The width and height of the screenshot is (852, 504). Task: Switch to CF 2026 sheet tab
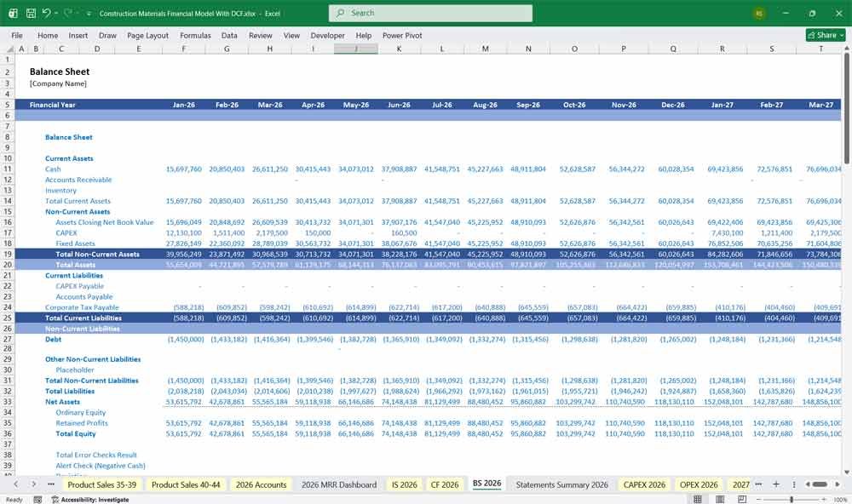tap(445, 484)
